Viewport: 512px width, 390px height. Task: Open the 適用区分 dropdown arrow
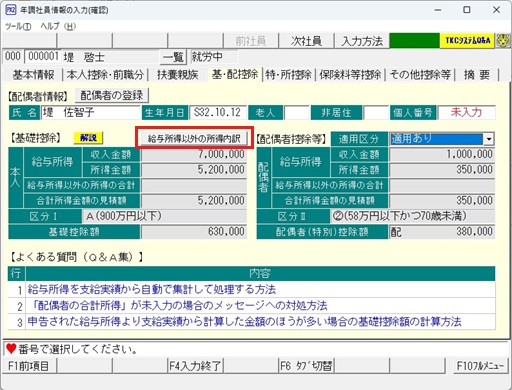click(488, 139)
